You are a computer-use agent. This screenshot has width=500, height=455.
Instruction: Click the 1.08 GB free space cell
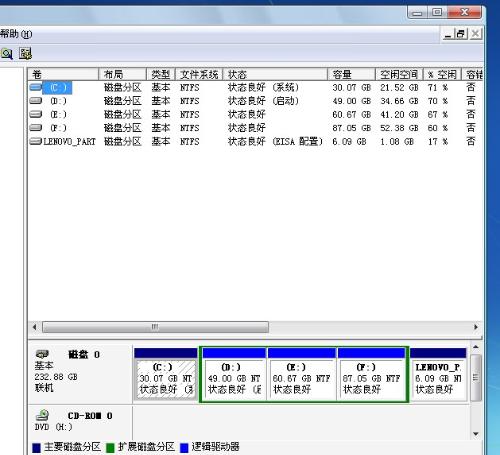[x=397, y=142]
